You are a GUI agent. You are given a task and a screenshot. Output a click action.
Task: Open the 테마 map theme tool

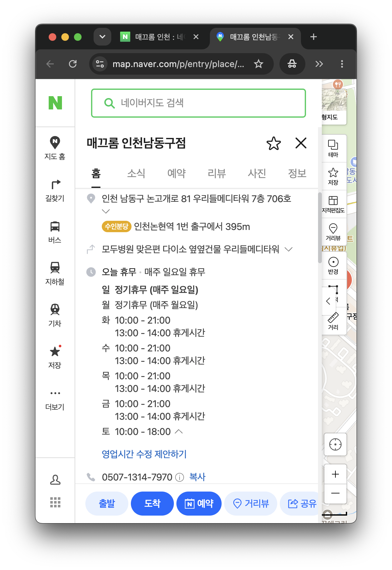tap(333, 148)
